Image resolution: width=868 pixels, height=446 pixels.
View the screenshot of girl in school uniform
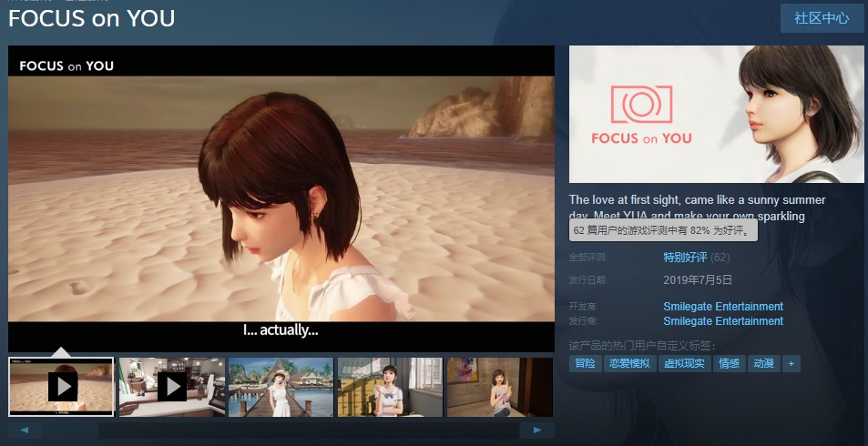coord(390,386)
